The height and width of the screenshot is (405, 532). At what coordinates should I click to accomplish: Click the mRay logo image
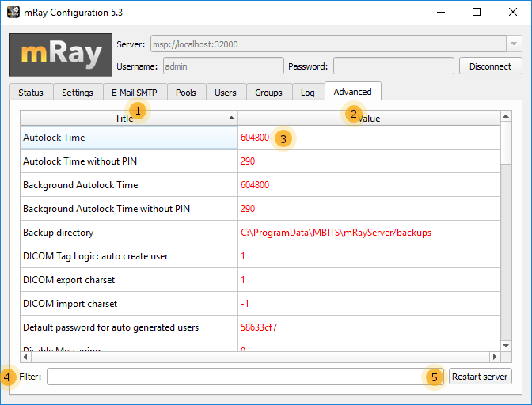click(x=61, y=55)
